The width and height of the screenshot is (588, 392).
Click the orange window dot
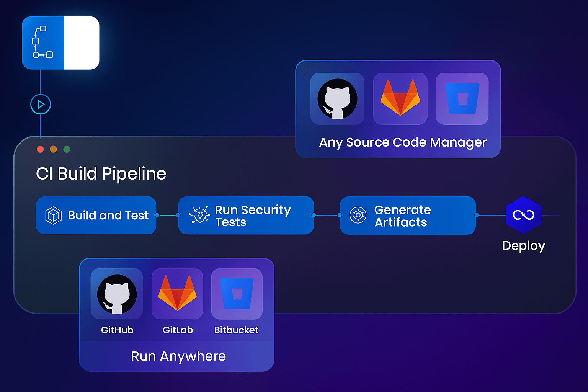54,149
